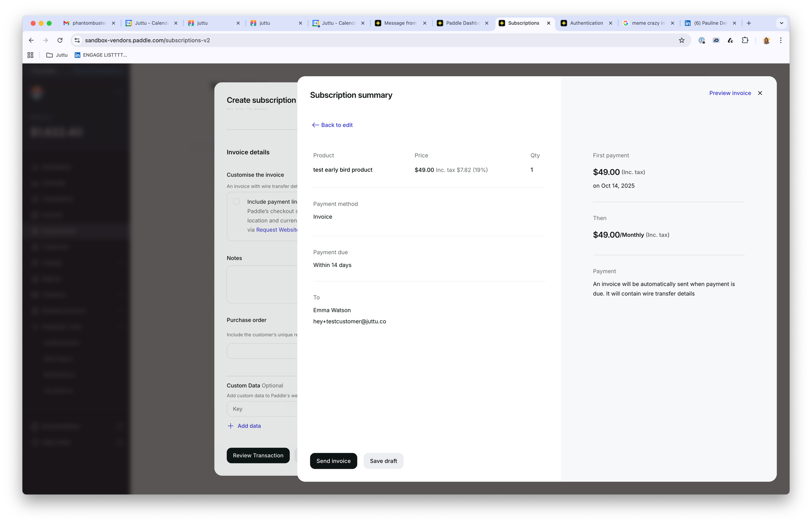Open the apps grid icon in bookmarks bar

pos(30,55)
